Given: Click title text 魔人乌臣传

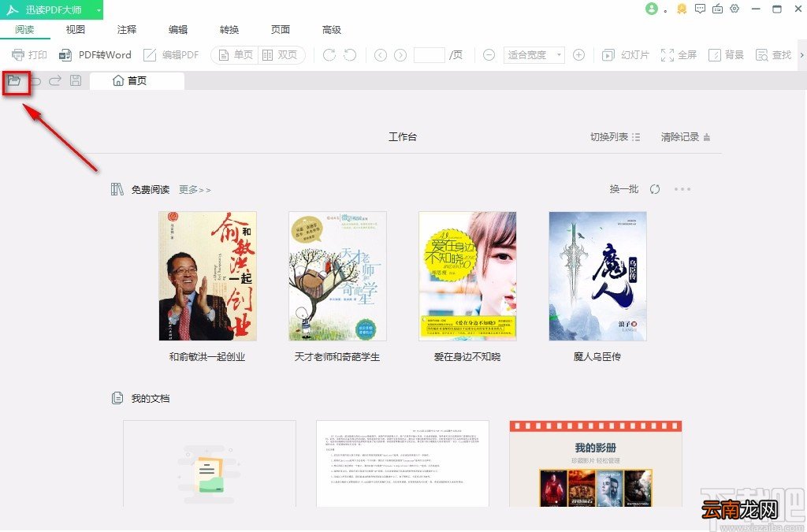Looking at the screenshot, I should pyautogui.click(x=597, y=356).
